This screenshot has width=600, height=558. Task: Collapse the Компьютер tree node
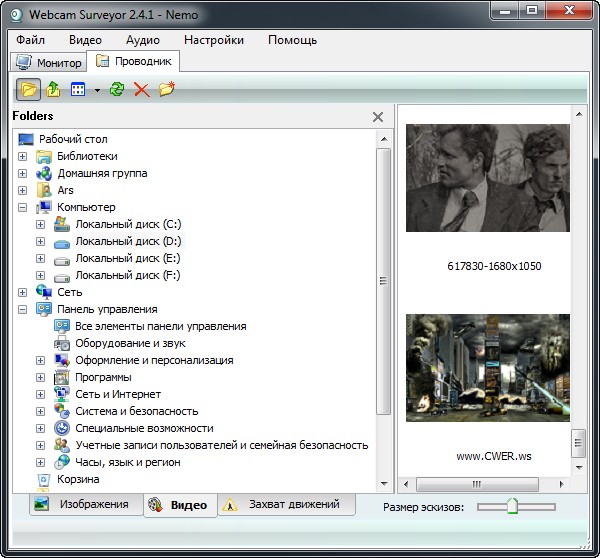pos(22,207)
